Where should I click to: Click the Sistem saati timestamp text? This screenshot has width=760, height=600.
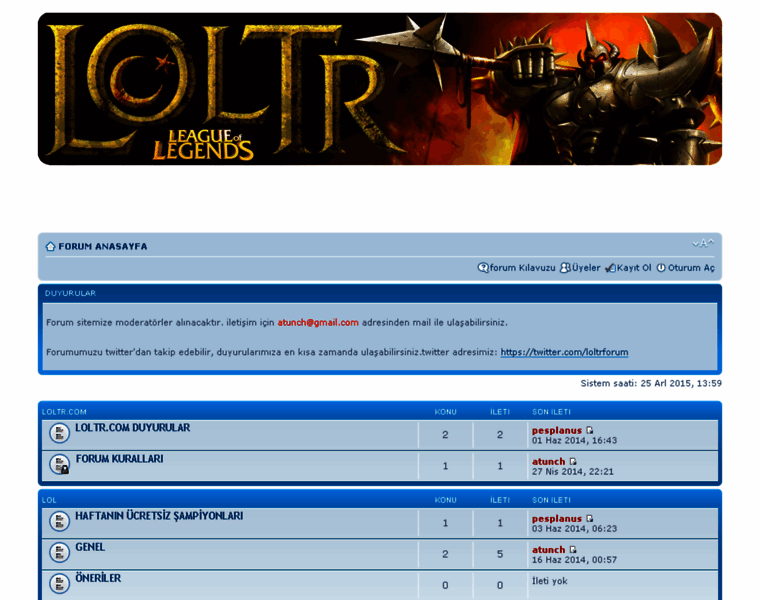(651, 383)
